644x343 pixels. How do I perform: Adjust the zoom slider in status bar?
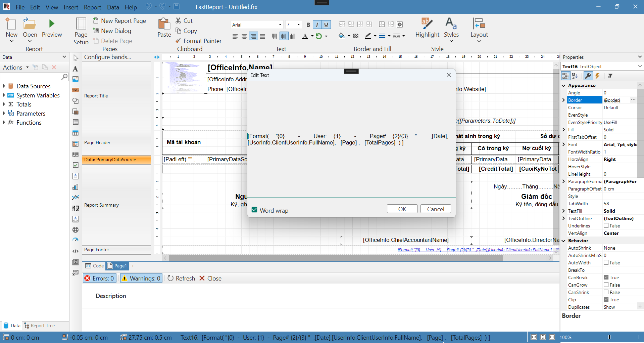click(x=609, y=337)
